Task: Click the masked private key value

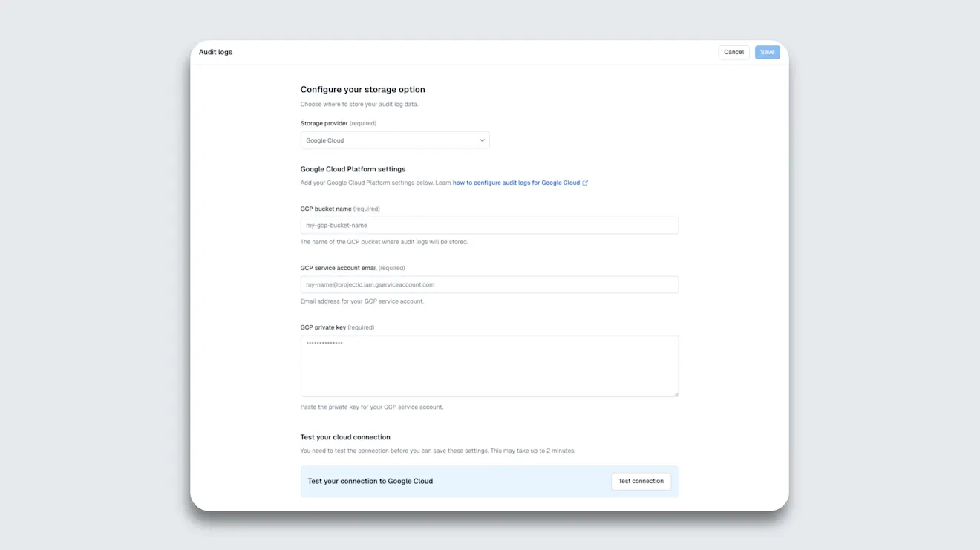Action: pos(324,342)
